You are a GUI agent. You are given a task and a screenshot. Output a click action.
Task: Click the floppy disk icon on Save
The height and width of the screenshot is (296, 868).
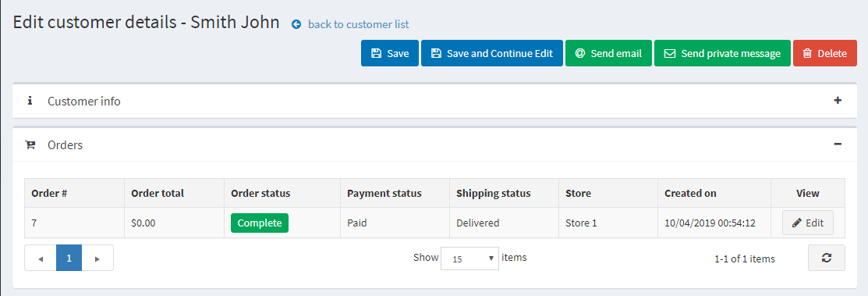point(377,54)
